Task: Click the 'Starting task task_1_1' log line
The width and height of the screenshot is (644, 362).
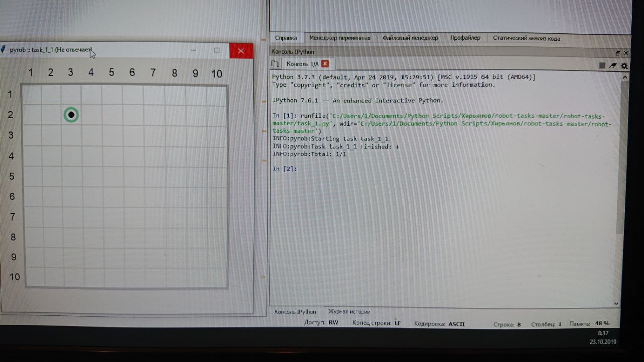Action: point(331,139)
